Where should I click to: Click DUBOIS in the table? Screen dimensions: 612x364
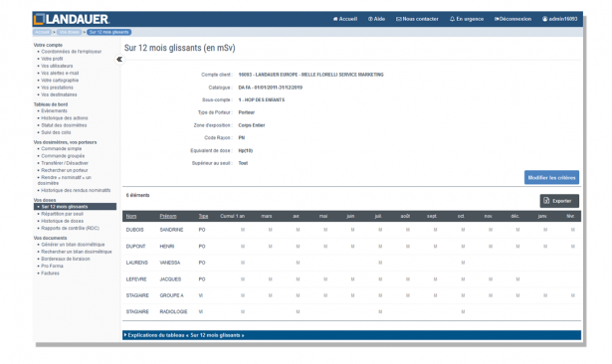[x=134, y=230]
